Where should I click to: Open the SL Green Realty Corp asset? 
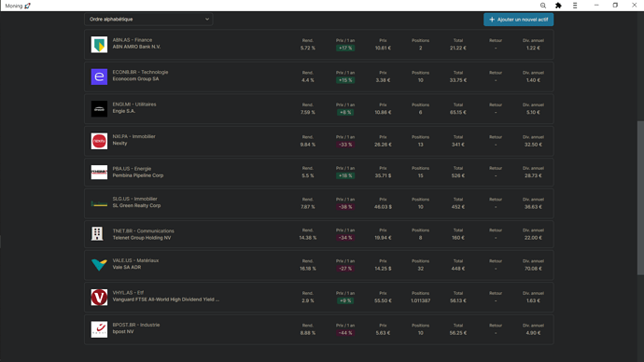click(318, 203)
